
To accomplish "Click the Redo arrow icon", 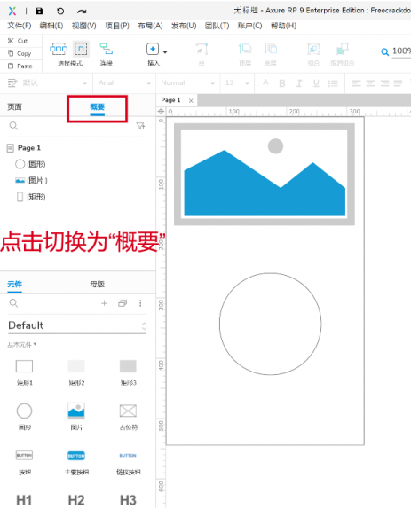I will (x=81, y=12).
